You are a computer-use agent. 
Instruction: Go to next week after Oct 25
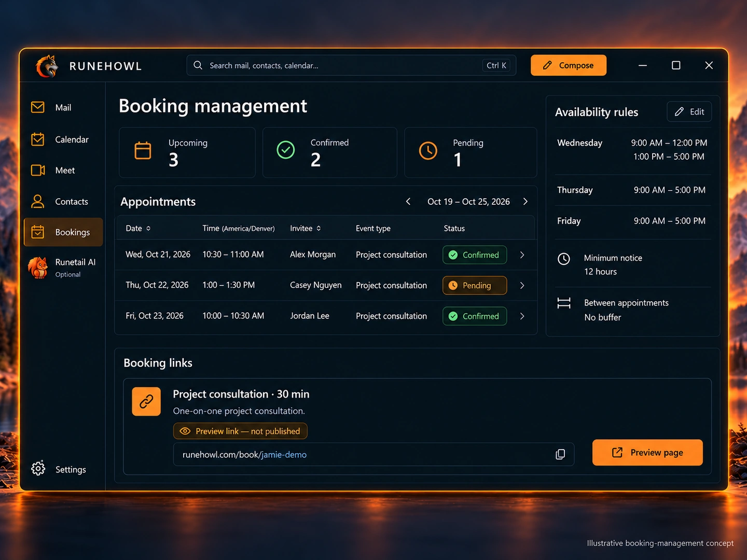(525, 201)
